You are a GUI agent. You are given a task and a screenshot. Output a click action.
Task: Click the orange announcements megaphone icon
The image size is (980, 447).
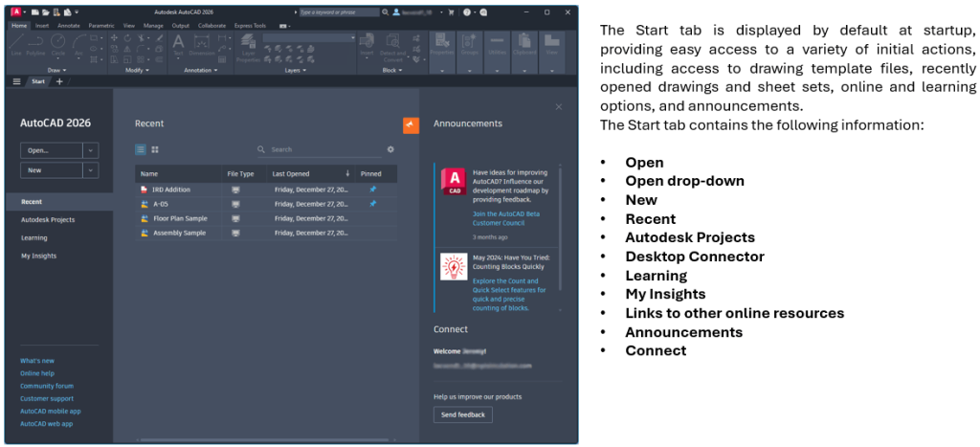click(x=411, y=125)
